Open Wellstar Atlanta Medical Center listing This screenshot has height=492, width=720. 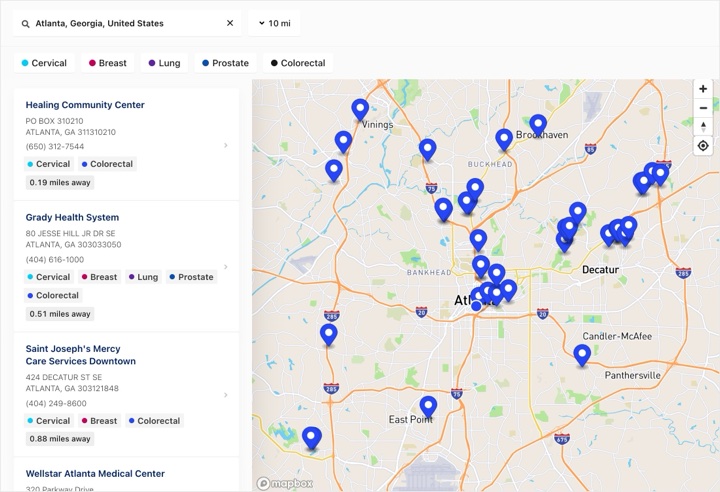[95, 474]
